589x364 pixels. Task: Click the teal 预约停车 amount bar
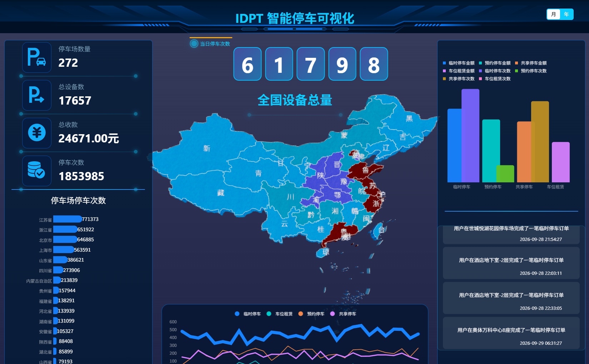coord(491,151)
